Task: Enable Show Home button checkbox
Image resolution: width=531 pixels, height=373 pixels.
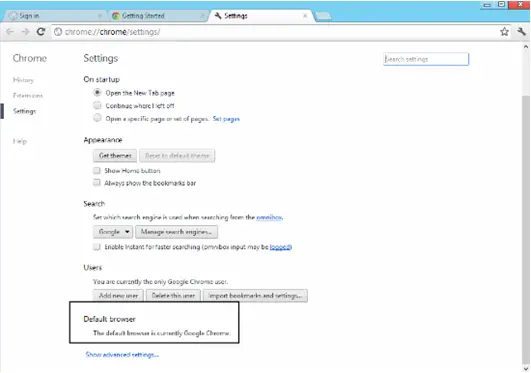Action: pos(97,170)
